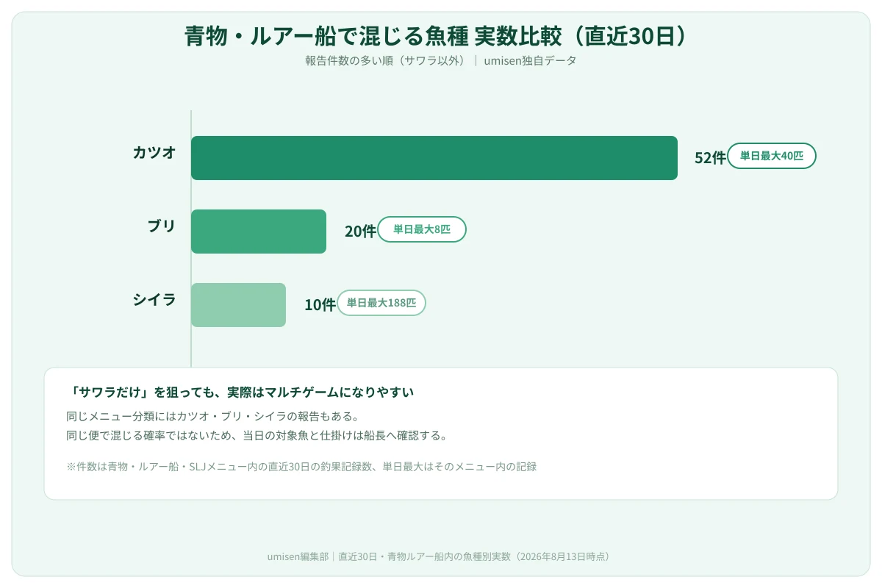Click the ブリ axis label

pos(162,226)
